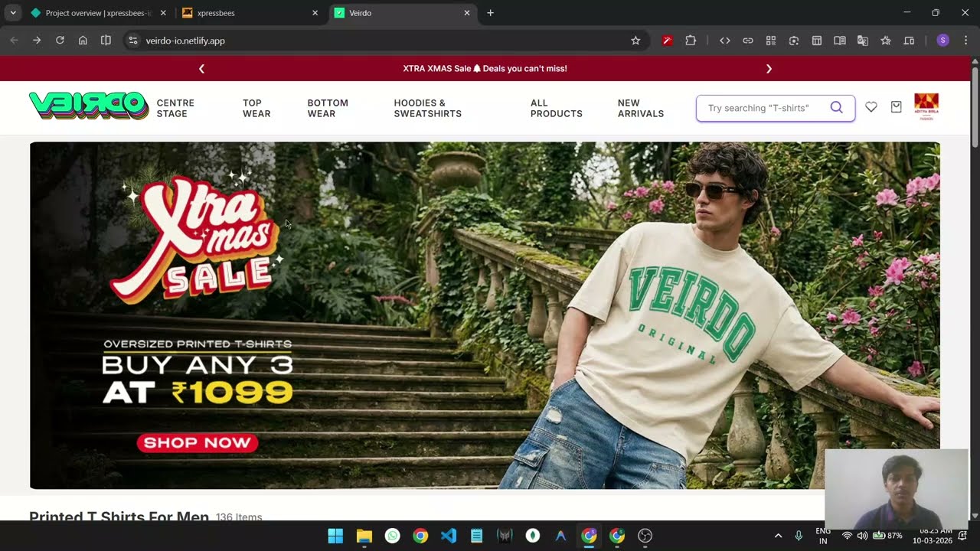Show hidden system tray icons
This screenshot has height=551, width=980.
pos(778,536)
